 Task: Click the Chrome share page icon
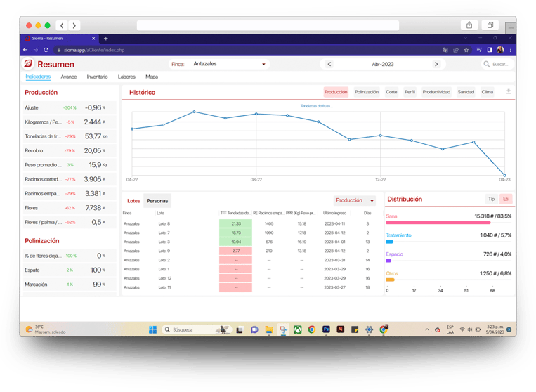point(456,50)
